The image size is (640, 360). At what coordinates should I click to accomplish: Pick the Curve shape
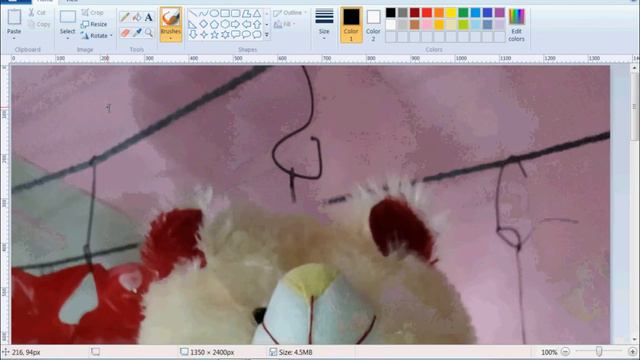(x=203, y=13)
